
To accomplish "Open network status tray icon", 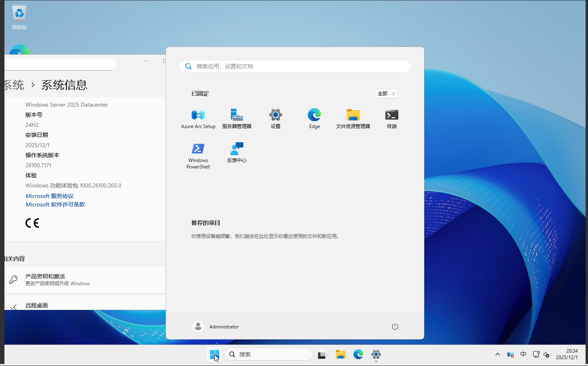I will (536, 354).
